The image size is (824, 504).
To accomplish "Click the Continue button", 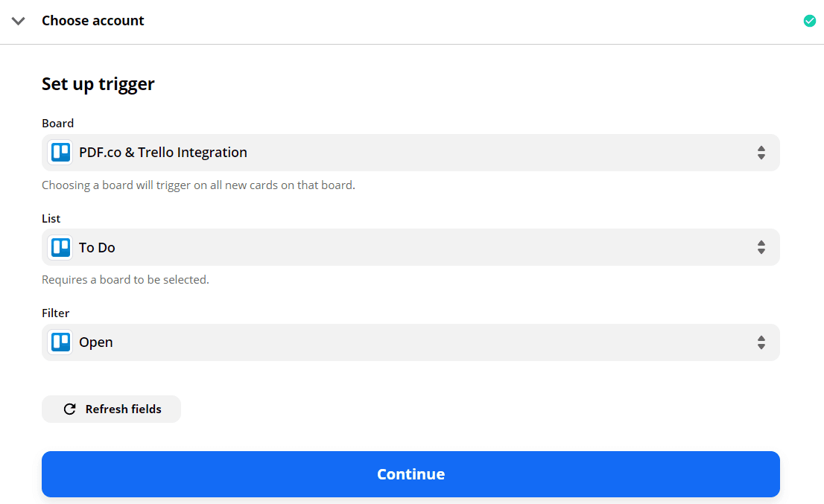I will (x=411, y=473).
